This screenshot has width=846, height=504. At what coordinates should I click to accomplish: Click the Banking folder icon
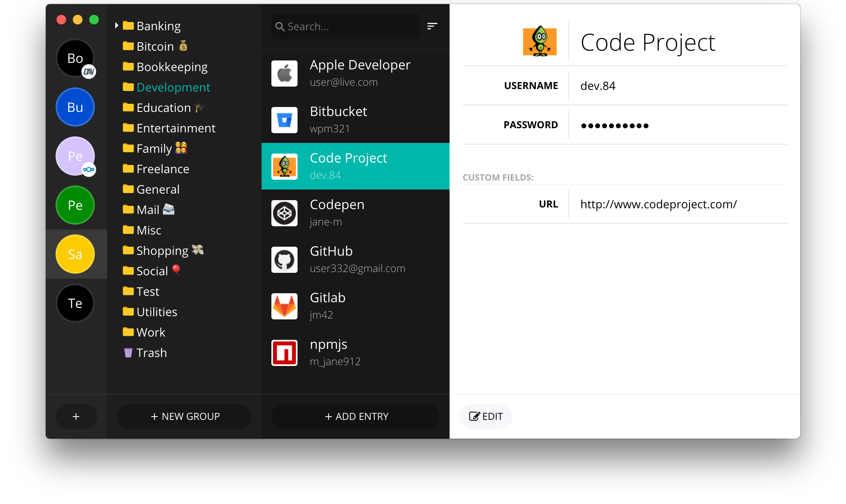[x=128, y=25]
